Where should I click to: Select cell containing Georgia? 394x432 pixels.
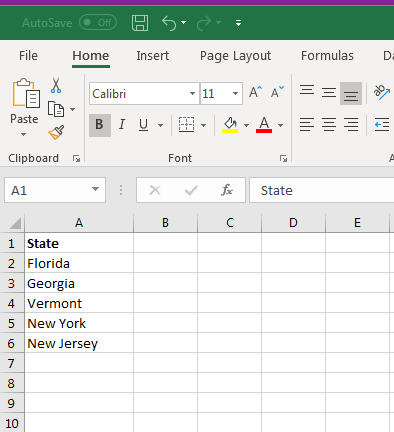point(79,283)
